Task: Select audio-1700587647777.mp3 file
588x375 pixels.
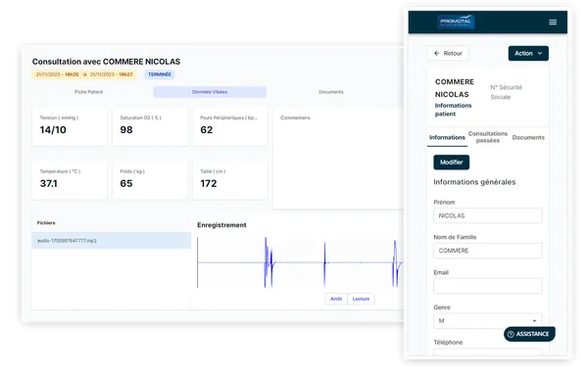Action: [112, 241]
